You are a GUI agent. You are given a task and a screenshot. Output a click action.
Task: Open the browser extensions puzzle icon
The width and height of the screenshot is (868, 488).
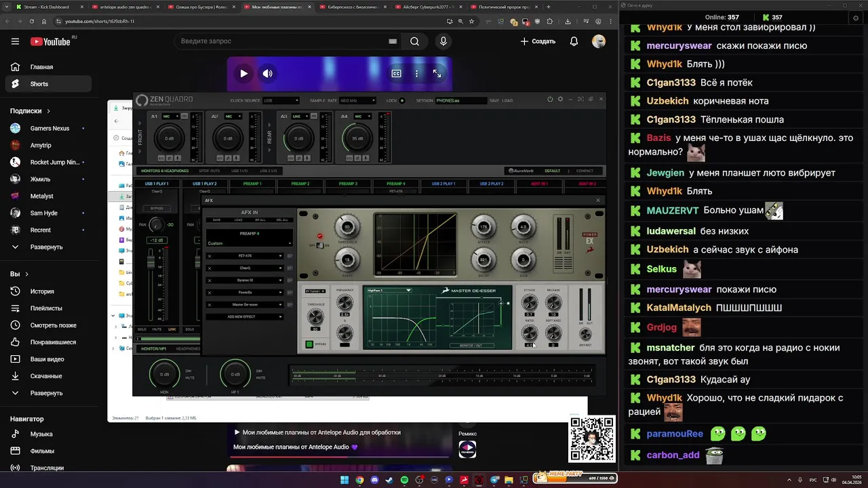click(x=549, y=21)
